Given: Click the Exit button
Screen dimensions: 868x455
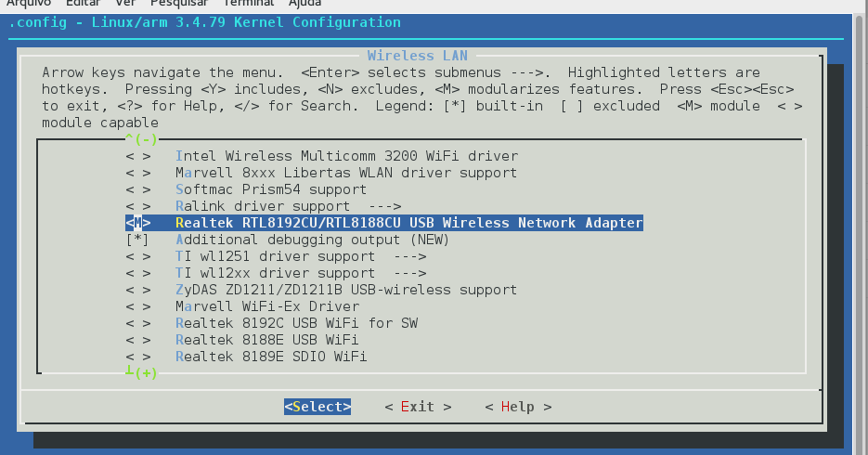Looking at the screenshot, I should tap(418, 407).
